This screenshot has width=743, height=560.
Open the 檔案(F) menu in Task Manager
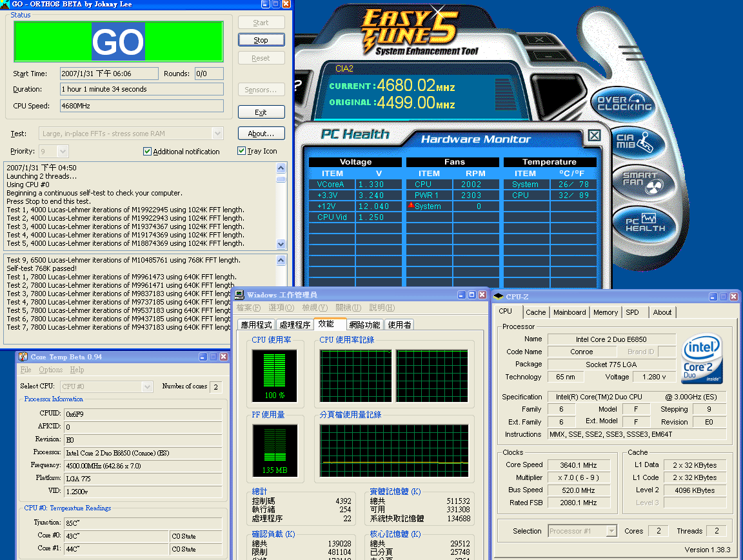click(x=248, y=308)
